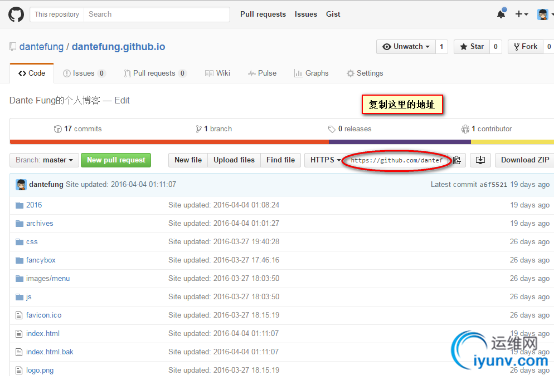The image size is (554, 377).
Task: Open the js folder
Action: (29, 297)
